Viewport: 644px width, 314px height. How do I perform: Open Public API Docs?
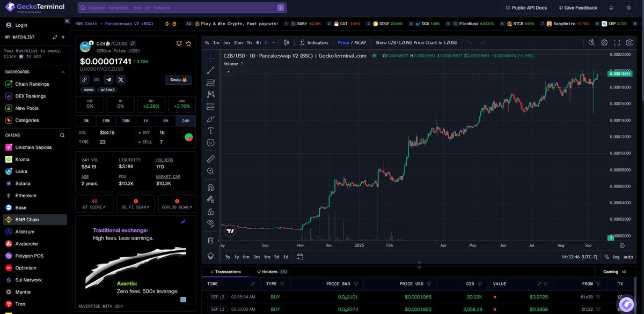point(526,8)
